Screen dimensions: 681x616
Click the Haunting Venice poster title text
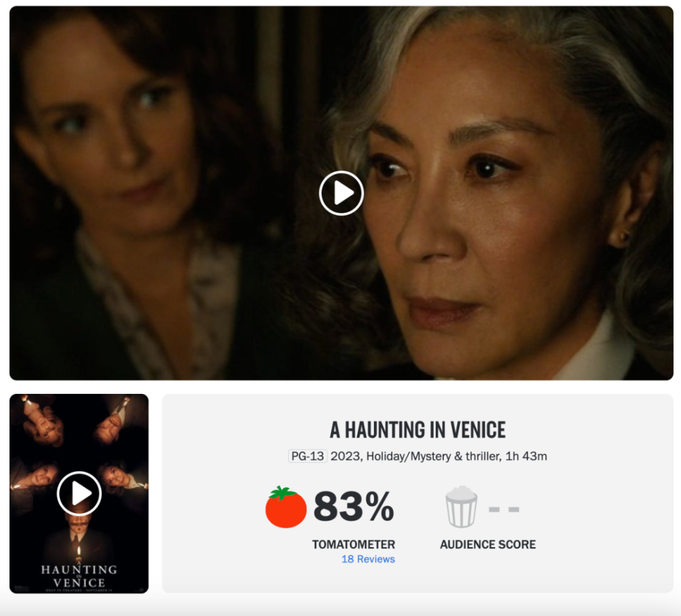coord(79,576)
